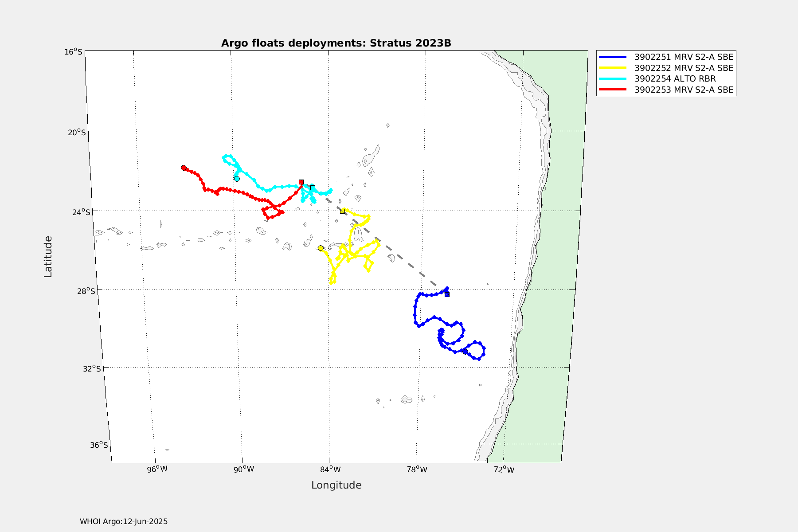
Task: Click the 'WHOI Argo:12-Jun-2025' footer text
Action: click(124, 521)
